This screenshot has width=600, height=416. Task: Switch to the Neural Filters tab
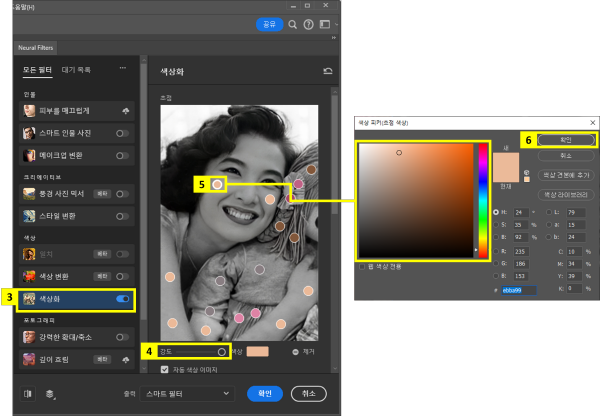pos(36,48)
